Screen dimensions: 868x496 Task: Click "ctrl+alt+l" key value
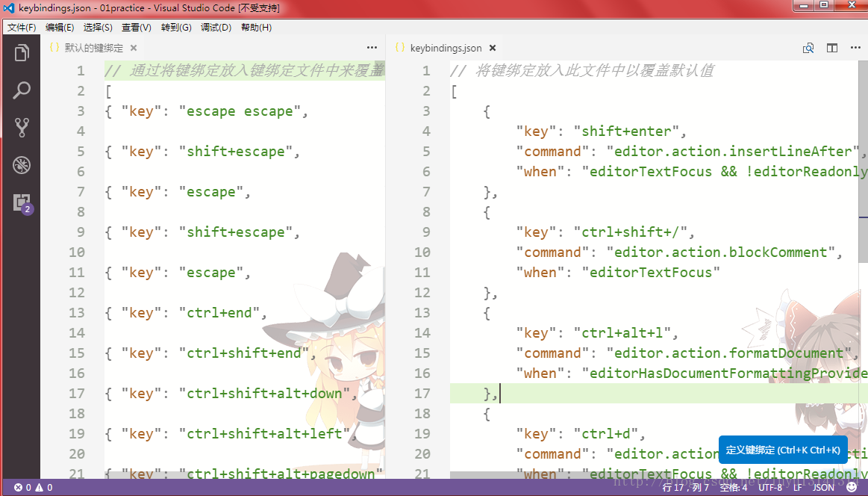click(x=622, y=333)
